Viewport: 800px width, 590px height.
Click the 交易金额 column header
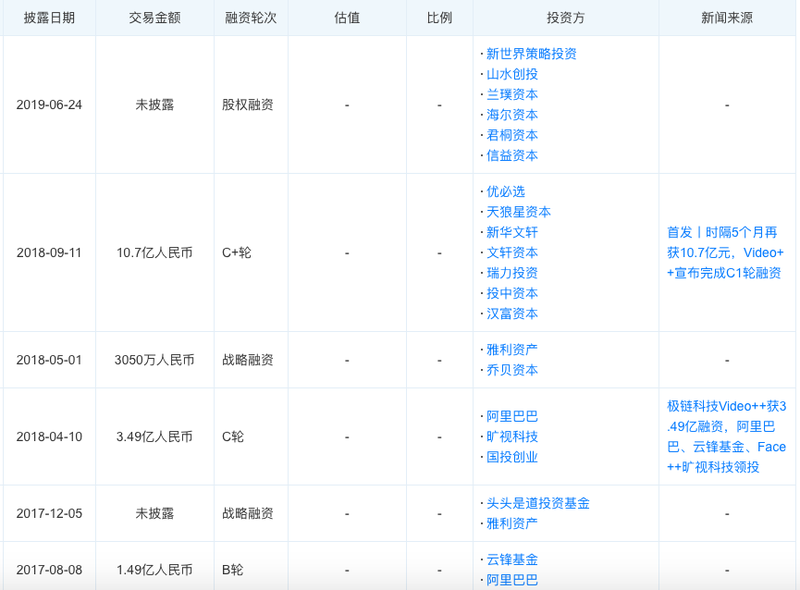point(155,18)
